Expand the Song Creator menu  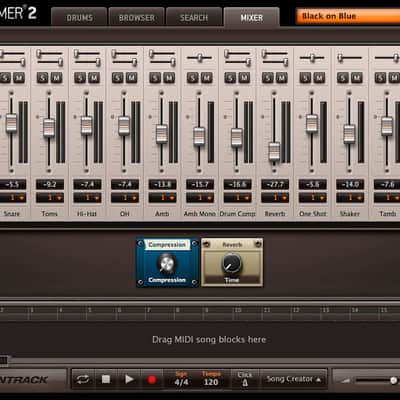[294, 379]
